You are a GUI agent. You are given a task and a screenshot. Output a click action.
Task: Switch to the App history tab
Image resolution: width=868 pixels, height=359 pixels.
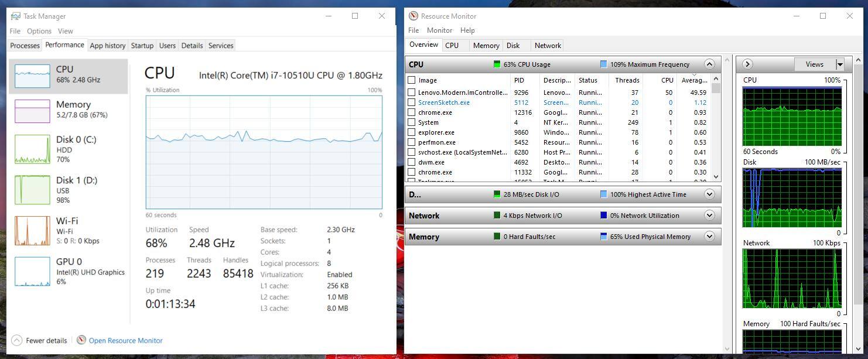coord(107,46)
